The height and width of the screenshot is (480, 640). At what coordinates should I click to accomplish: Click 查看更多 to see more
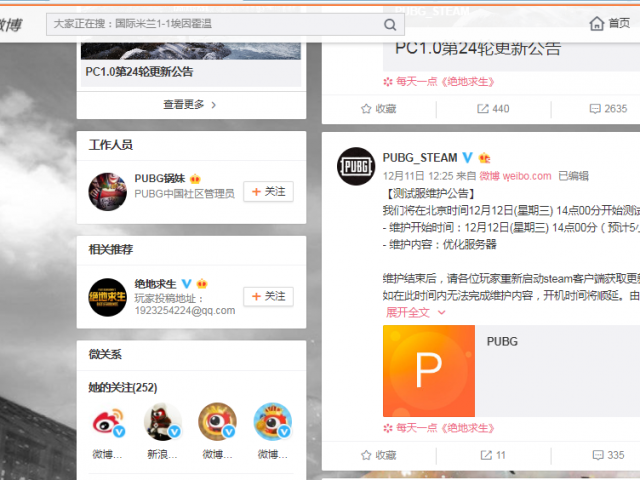(x=190, y=105)
